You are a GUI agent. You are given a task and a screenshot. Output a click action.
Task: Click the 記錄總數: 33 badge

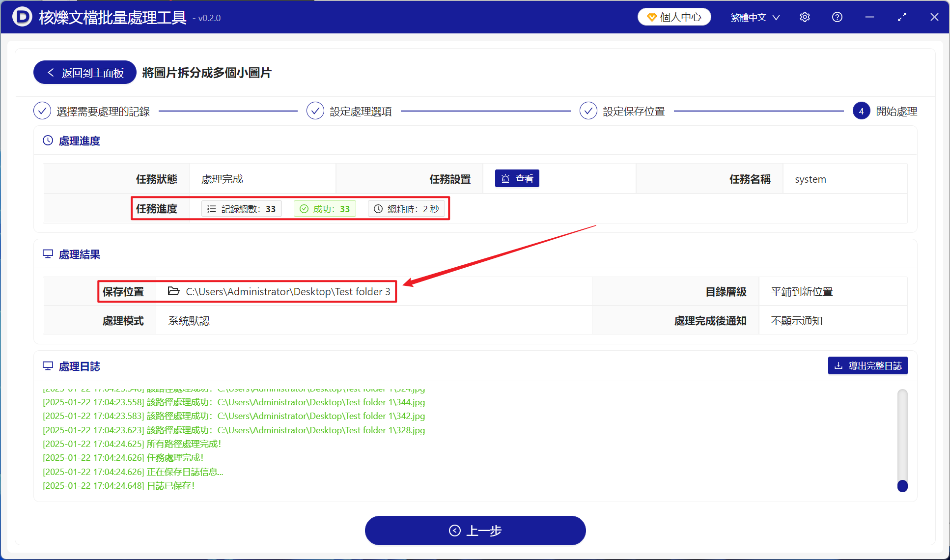(241, 209)
